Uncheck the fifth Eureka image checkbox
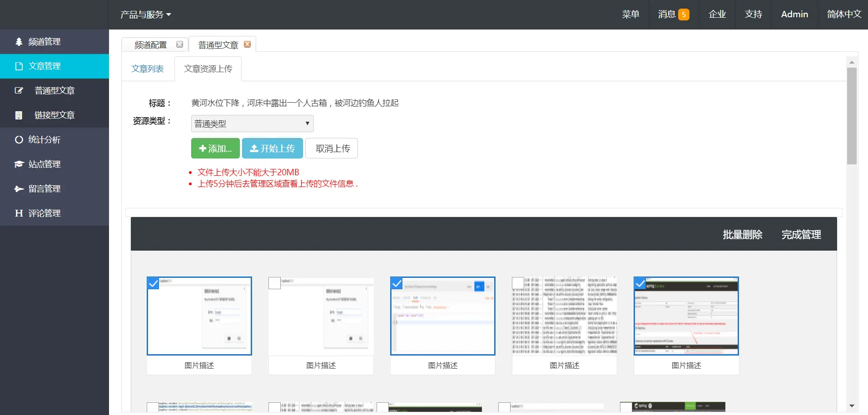868x415 pixels. [640, 283]
